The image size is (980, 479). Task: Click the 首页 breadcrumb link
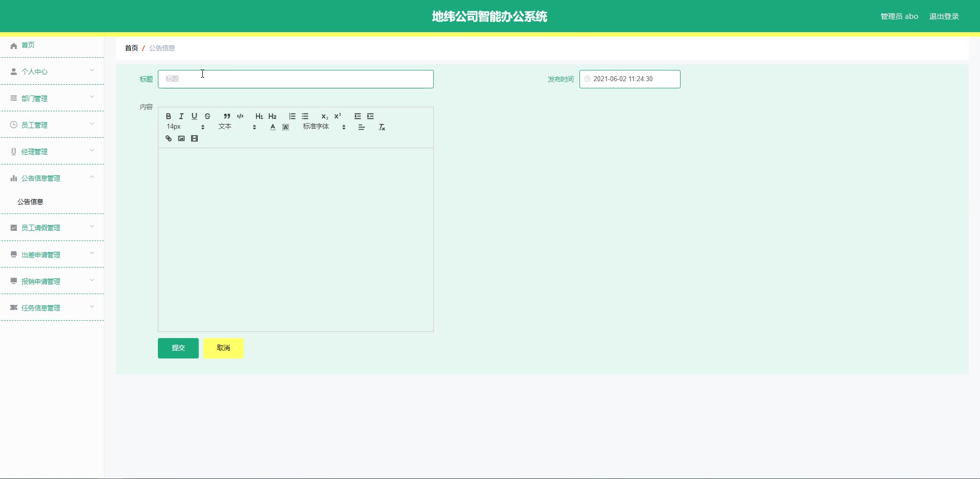pos(131,48)
